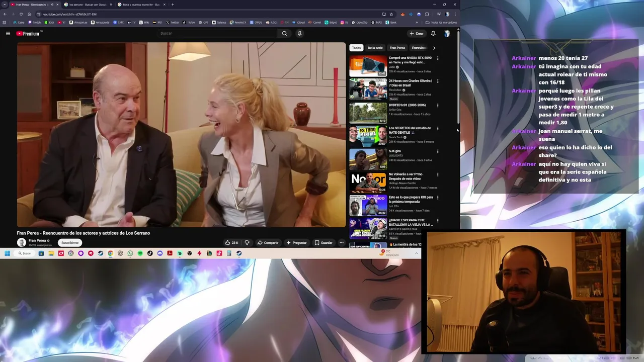Select the Entrevistas filter chip
Viewport: 644px width, 362px height.
[x=419, y=48]
